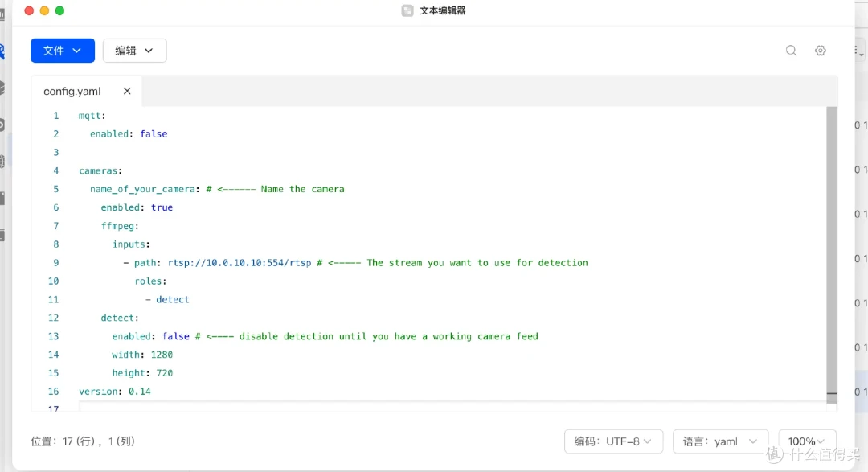
Task: Click the green fullscreen window button
Action: (x=59, y=10)
